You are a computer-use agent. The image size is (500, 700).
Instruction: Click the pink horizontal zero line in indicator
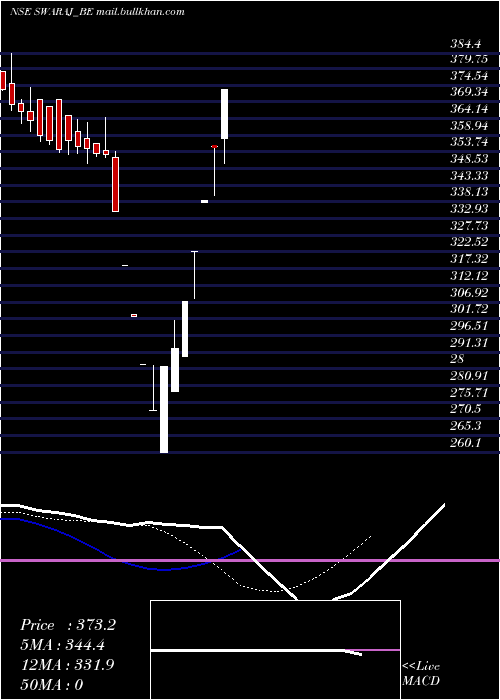pyautogui.click(x=250, y=560)
